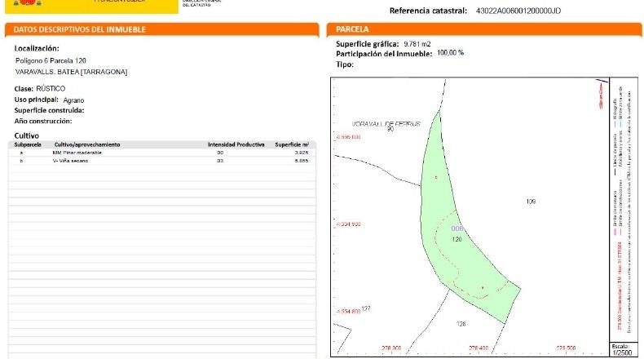Click subparcel letter 'a' in the table
Image resolution: width=644 pixels, height=359 pixels.
(21, 153)
